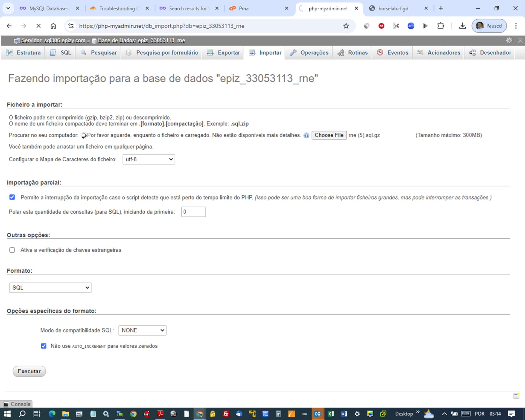Open the utf-8 character set dropdown

(149, 159)
